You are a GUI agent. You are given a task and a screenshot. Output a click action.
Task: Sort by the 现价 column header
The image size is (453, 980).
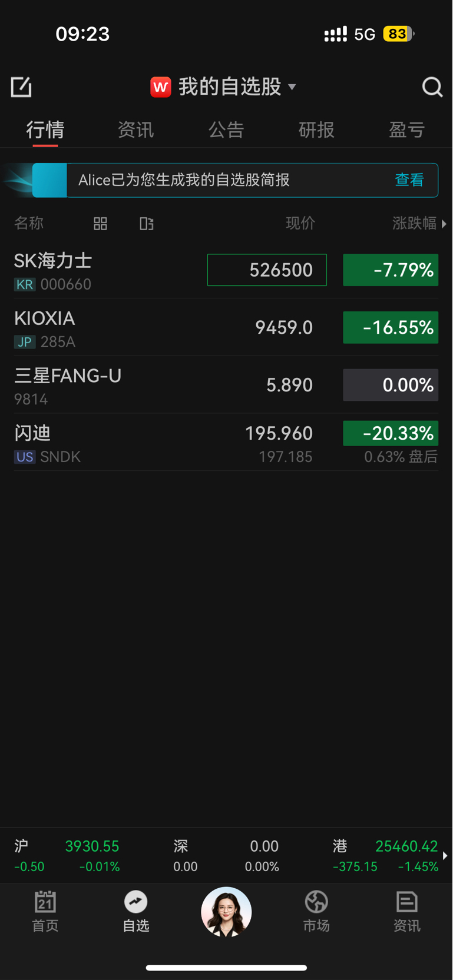click(300, 224)
